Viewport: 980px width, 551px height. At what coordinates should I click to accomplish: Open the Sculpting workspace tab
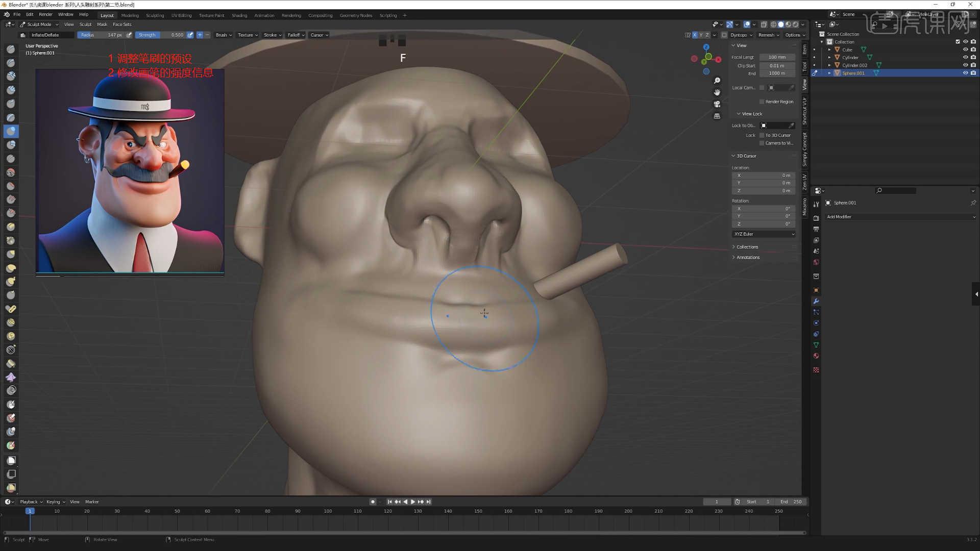(155, 15)
